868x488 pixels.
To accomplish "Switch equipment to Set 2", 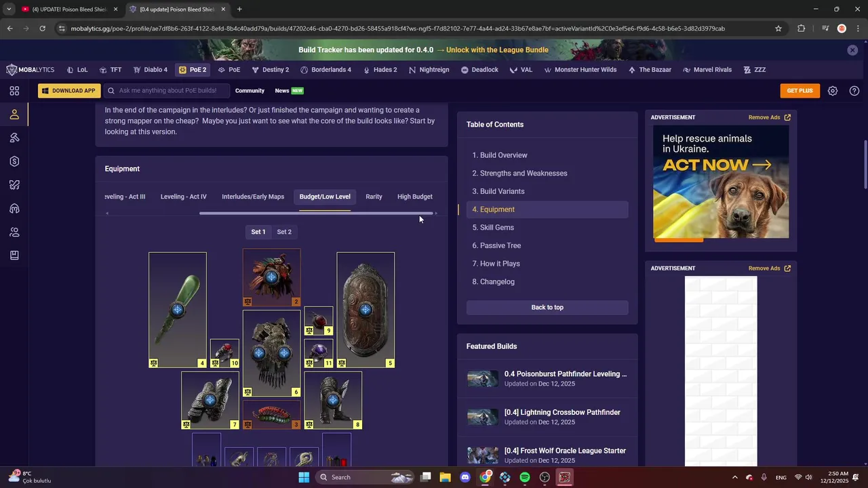I will click(x=284, y=232).
